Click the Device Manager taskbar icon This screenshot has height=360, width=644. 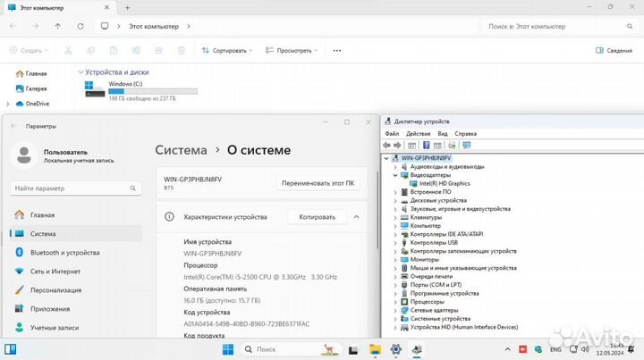tap(417, 349)
